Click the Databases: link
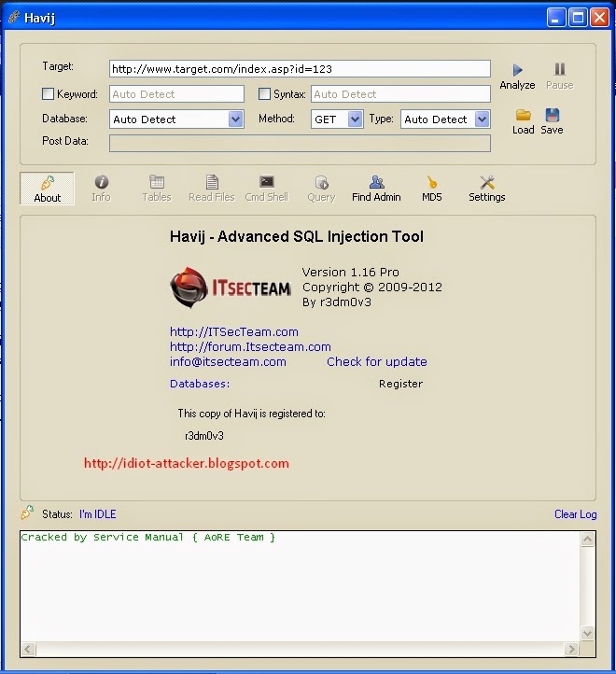 tap(200, 384)
